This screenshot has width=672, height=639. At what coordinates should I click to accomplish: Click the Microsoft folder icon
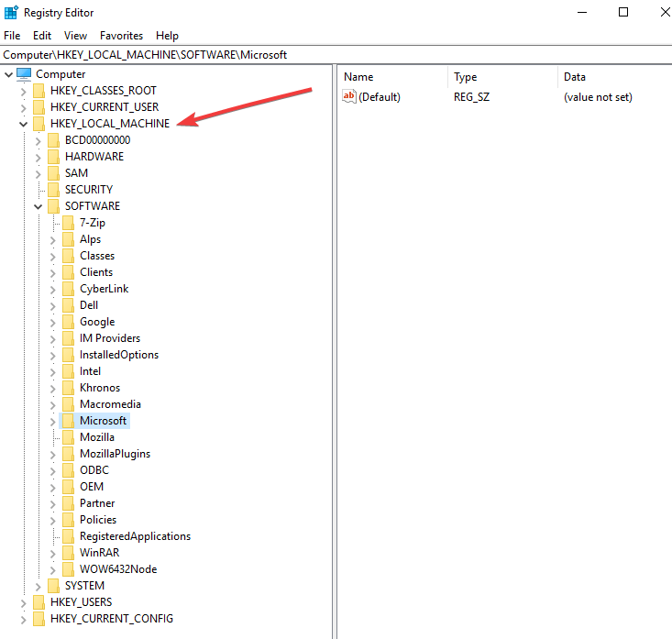point(68,421)
